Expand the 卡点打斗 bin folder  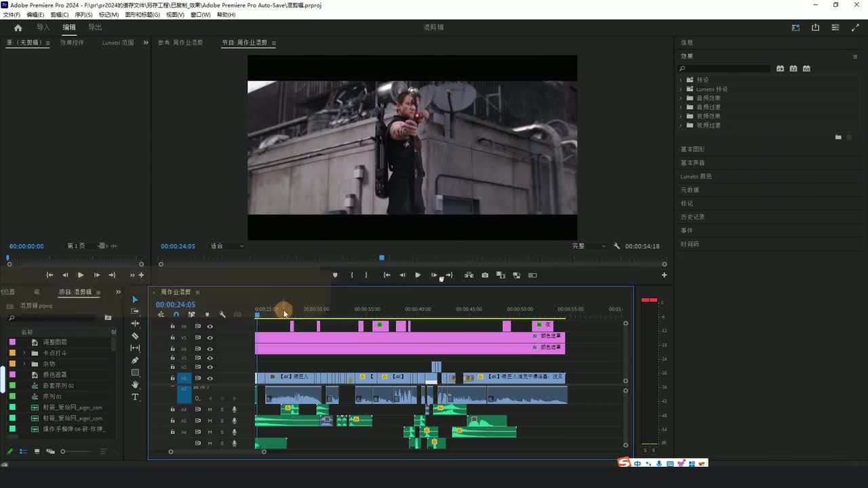[24, 353]
